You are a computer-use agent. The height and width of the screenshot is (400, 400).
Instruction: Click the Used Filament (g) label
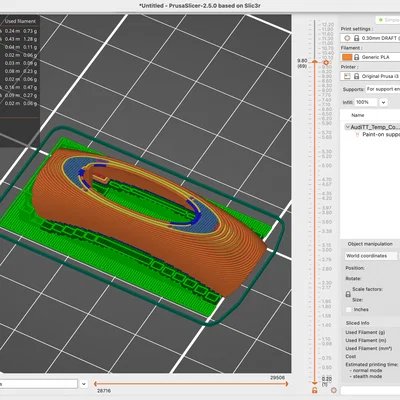pyautogui.click(x=365, y=332)
